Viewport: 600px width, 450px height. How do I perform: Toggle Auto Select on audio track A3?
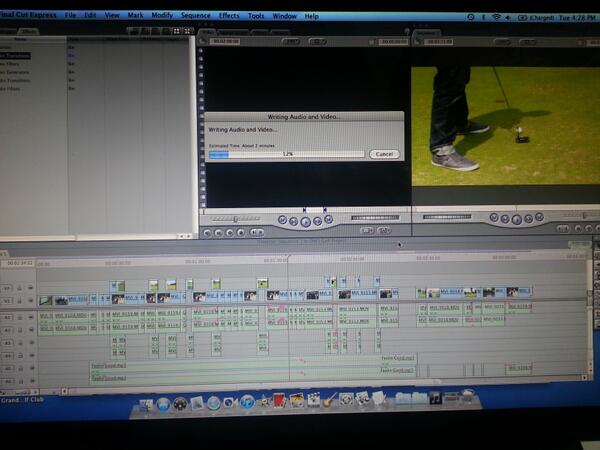pos(31,342)
